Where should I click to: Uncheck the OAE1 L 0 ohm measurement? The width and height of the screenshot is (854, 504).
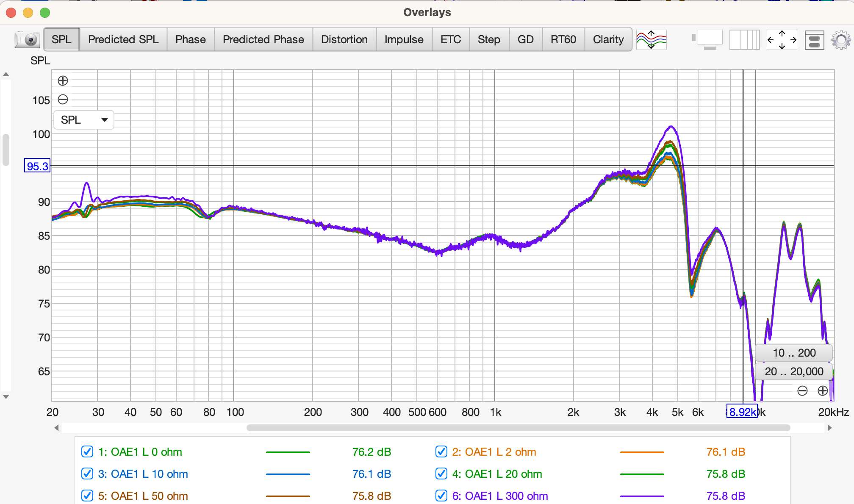tap(87, 452)
